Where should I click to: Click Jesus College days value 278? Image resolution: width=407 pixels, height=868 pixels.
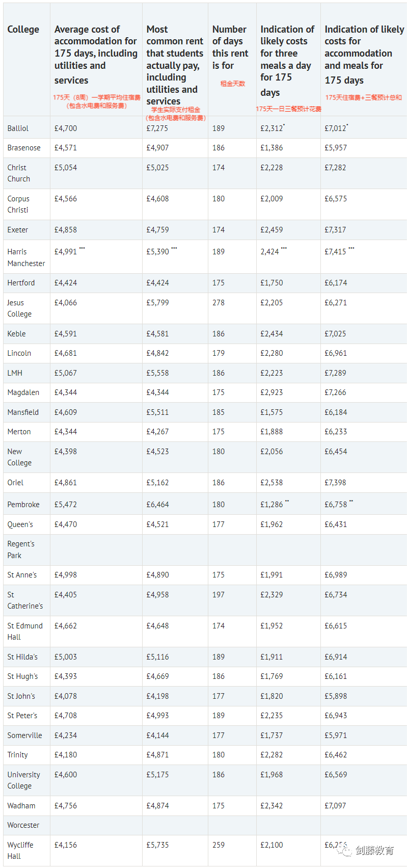click(x=219, y=303)
